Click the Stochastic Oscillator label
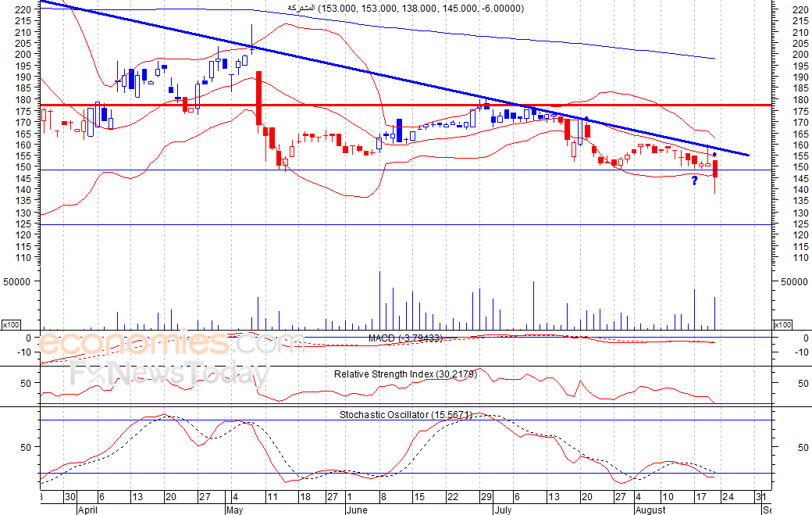812x515 pixels. pyautogui.click(x=405, y=414)
